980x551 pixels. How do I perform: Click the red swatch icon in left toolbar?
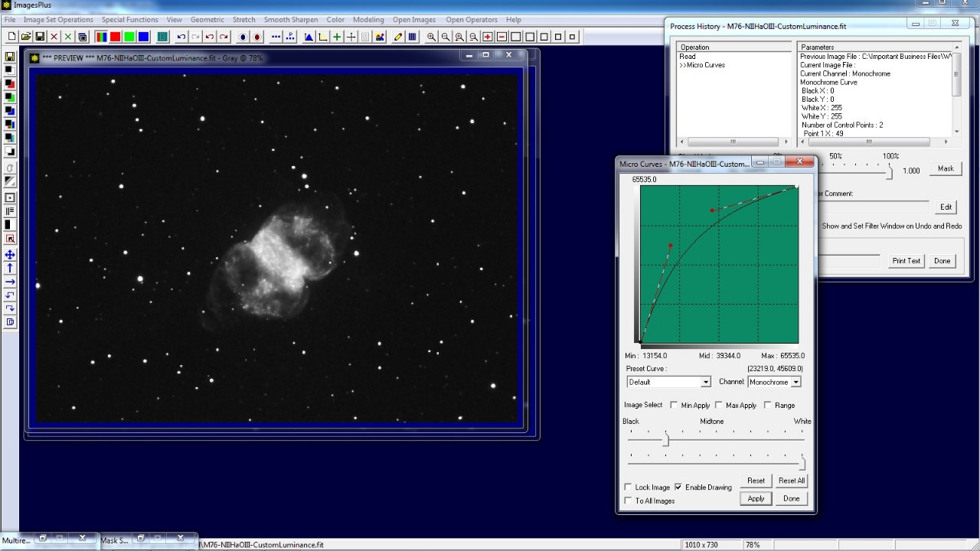pos(10,83)
